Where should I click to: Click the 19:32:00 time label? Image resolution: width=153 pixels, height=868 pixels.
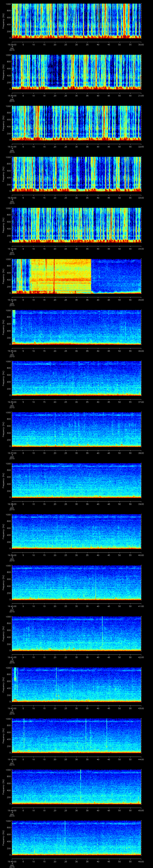[12, 197]
